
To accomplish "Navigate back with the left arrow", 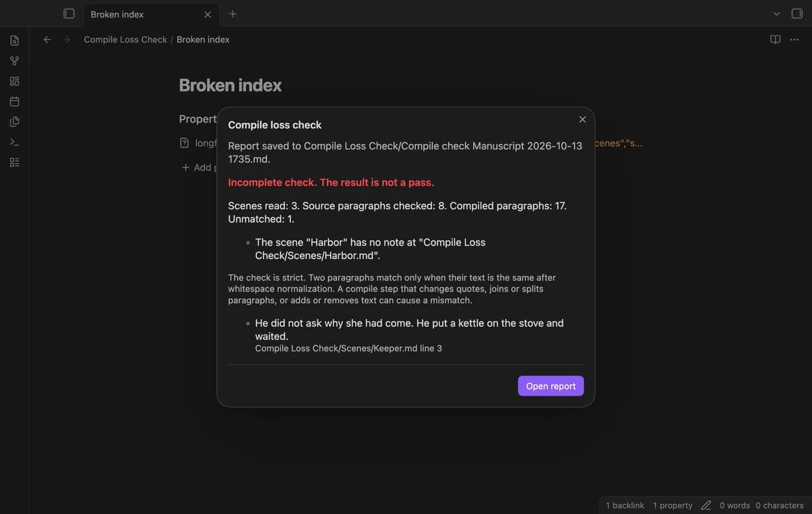I will [x=47, y=39].
